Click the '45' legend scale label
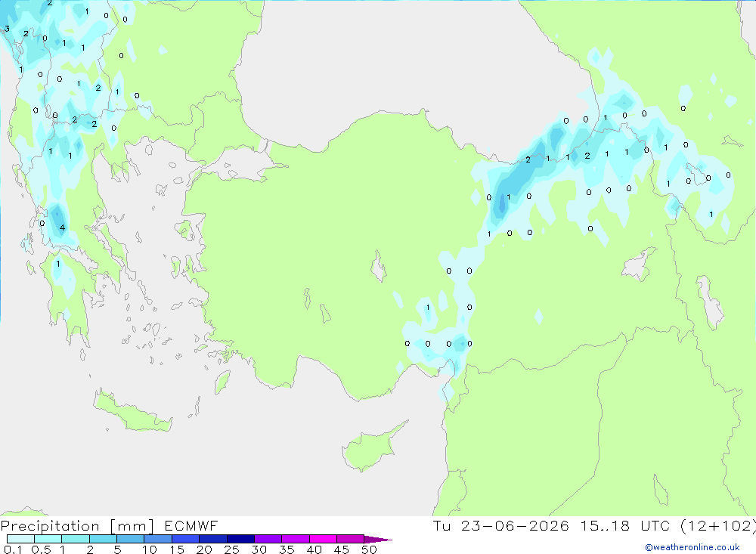 tap(342, 549)
